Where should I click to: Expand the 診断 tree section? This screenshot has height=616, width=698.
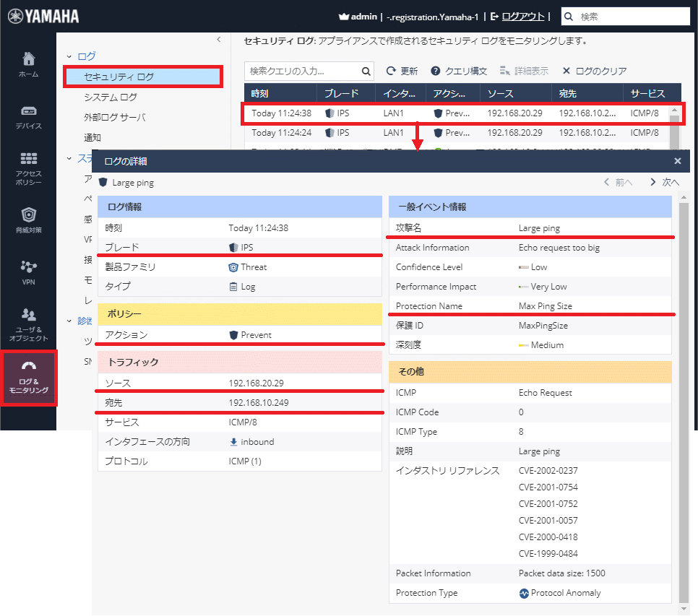(x=69, y=321)
